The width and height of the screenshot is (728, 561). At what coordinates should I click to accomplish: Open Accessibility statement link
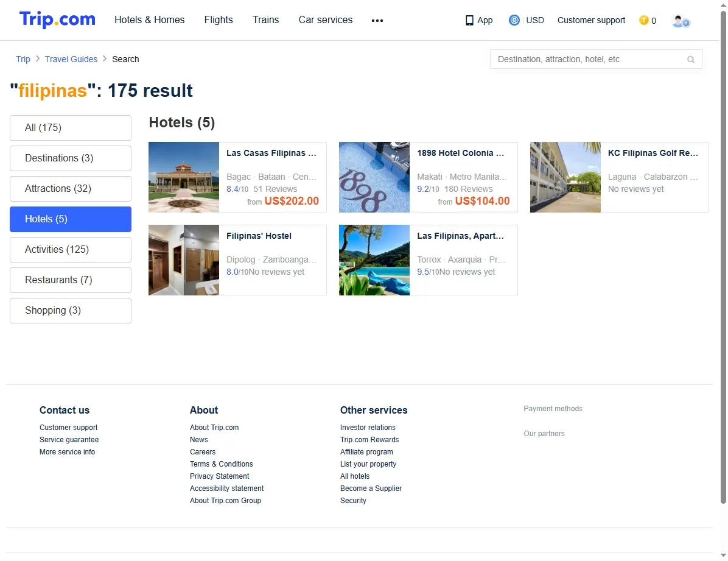click(x=226, y=489)
